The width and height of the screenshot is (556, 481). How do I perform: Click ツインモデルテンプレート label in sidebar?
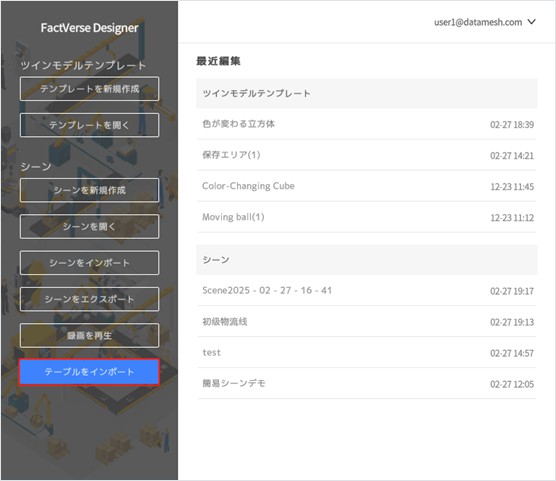pos(83,65)
